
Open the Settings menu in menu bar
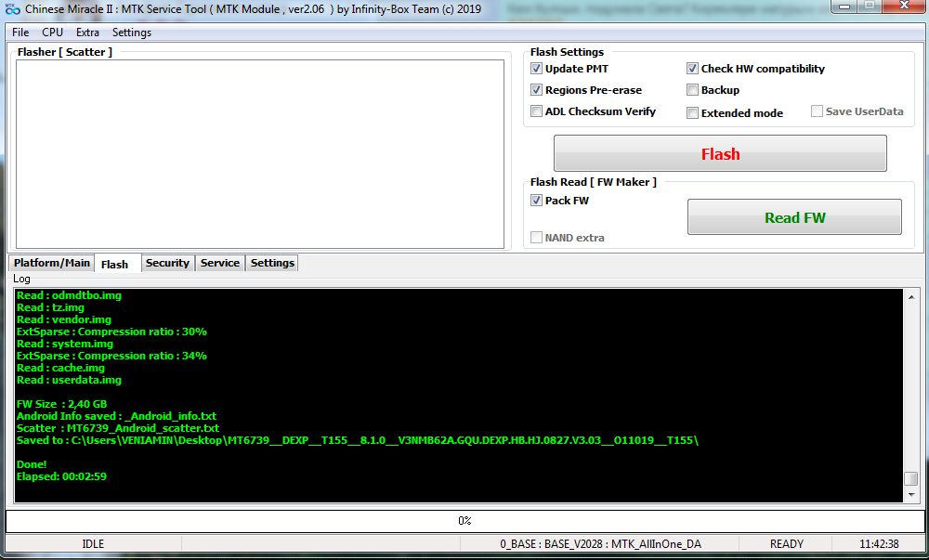(132, 33)
